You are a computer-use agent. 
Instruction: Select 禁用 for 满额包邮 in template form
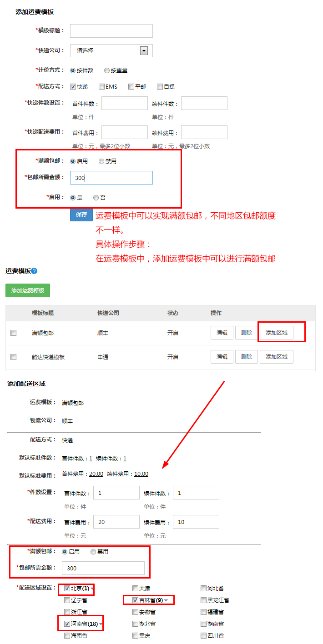(x=101, y=161)
